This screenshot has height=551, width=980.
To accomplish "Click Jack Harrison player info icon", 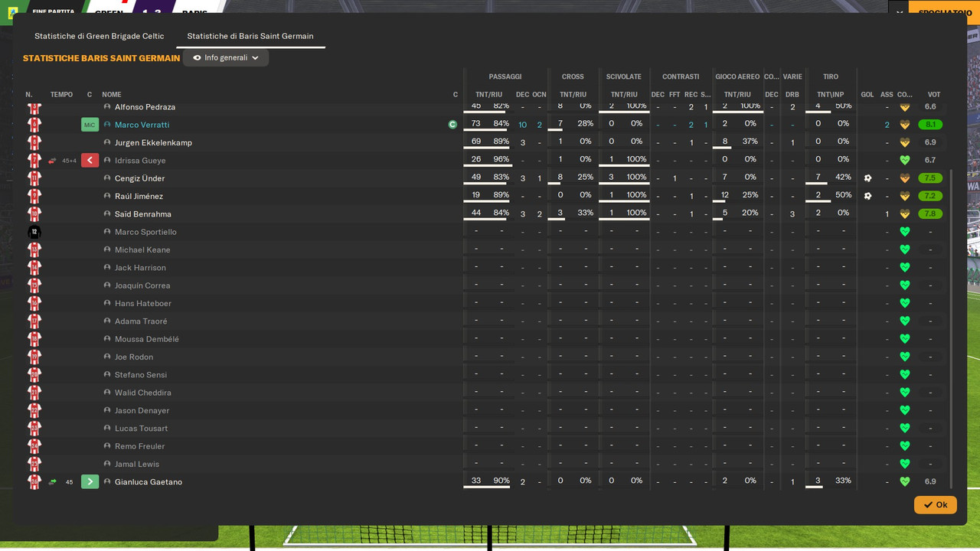I will click(x=107, y=268).
